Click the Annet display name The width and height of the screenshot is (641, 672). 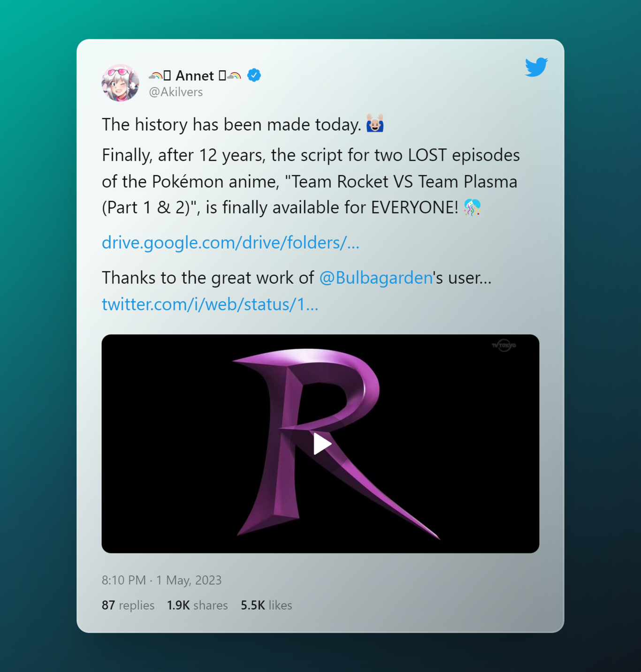pos(195,76)
